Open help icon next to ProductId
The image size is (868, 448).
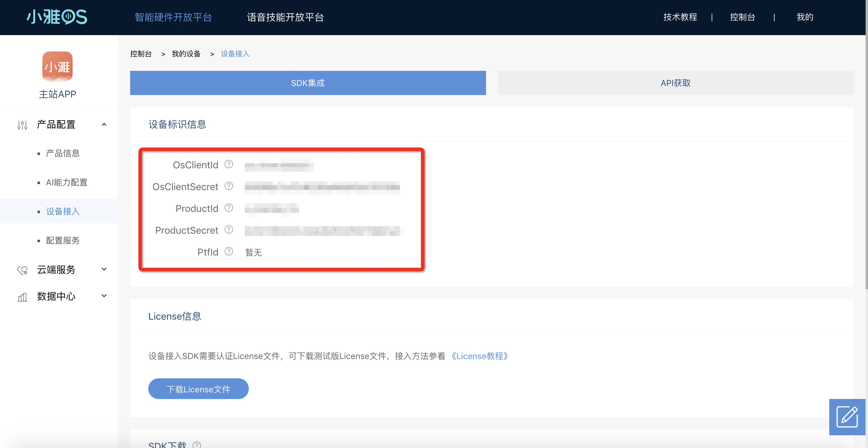(x=229, y=208)
